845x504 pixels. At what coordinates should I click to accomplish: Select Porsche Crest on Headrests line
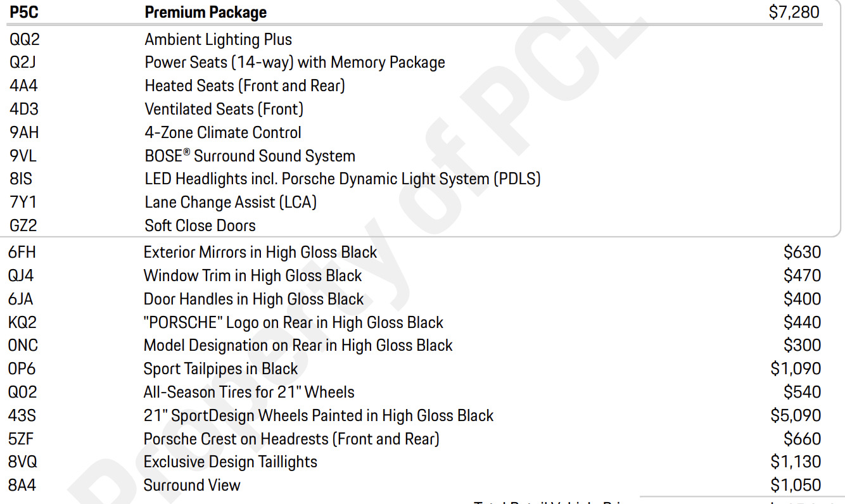pos(291,439)
